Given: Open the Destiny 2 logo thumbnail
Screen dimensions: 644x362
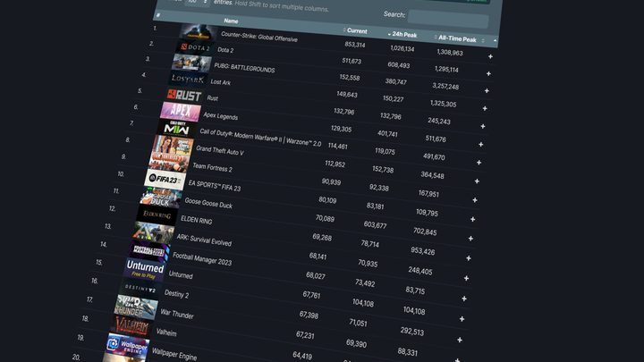Looking at the screenshot, I should 140,290.
